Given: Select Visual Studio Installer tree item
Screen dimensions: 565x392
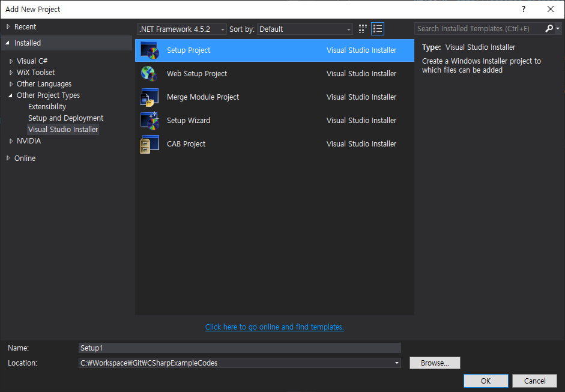Looking at the screenshot, I should (63, 129).
